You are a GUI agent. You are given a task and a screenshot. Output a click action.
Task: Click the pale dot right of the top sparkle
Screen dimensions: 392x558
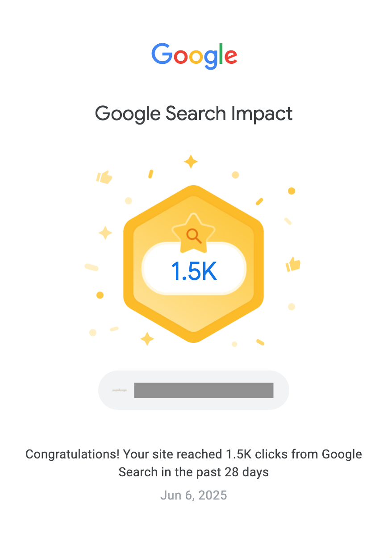235,175
